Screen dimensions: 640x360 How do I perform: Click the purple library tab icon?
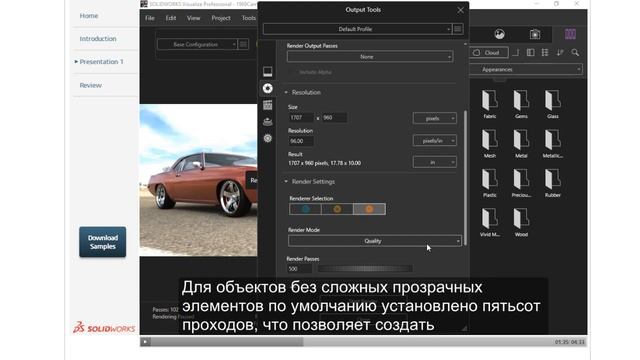(570, 34)
